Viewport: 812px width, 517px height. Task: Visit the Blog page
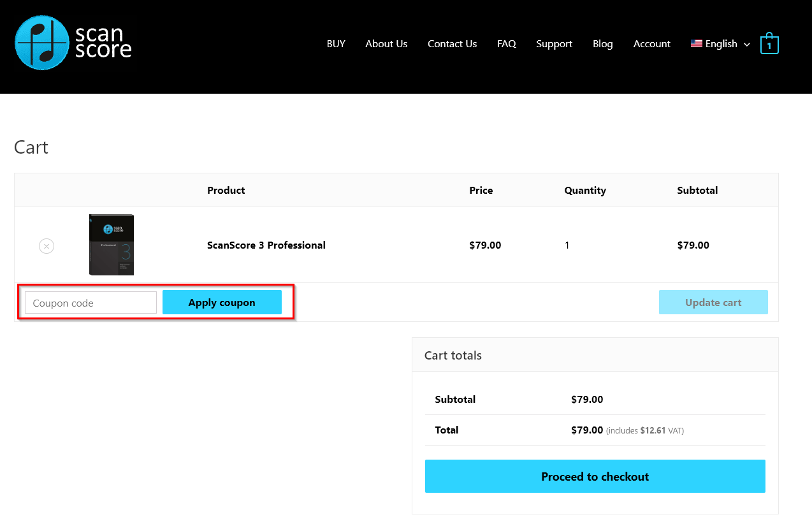tap(602, 44)
